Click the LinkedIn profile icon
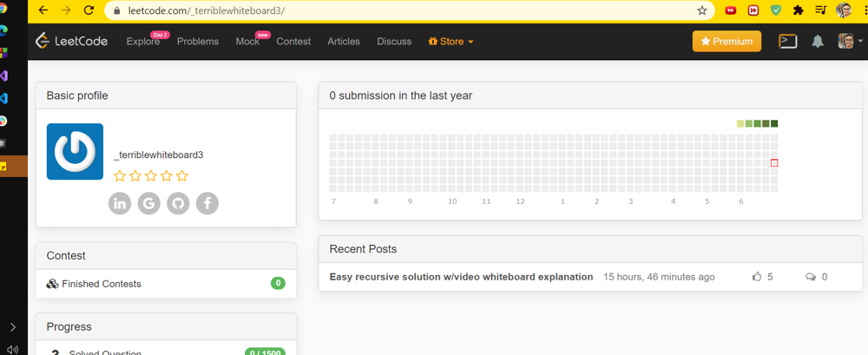 click(120, 203)
